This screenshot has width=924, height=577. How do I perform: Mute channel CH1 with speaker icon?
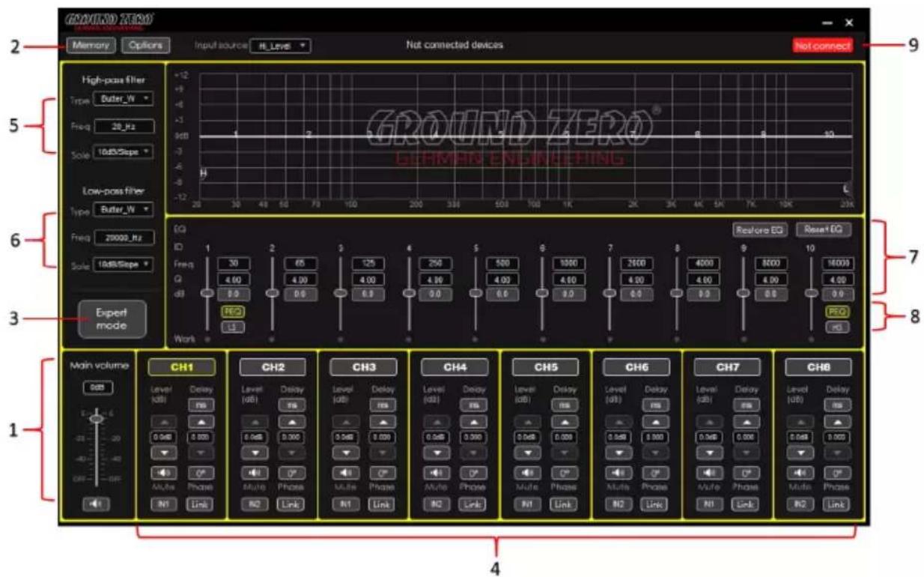click(162, 474)
